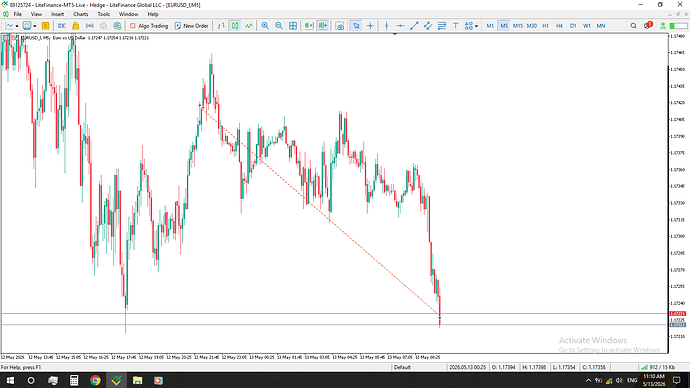Image resolution: width=690 pixels, height=388 pixels.
Task: Tile chart windows with grid icon
Action: pos(293,26)
